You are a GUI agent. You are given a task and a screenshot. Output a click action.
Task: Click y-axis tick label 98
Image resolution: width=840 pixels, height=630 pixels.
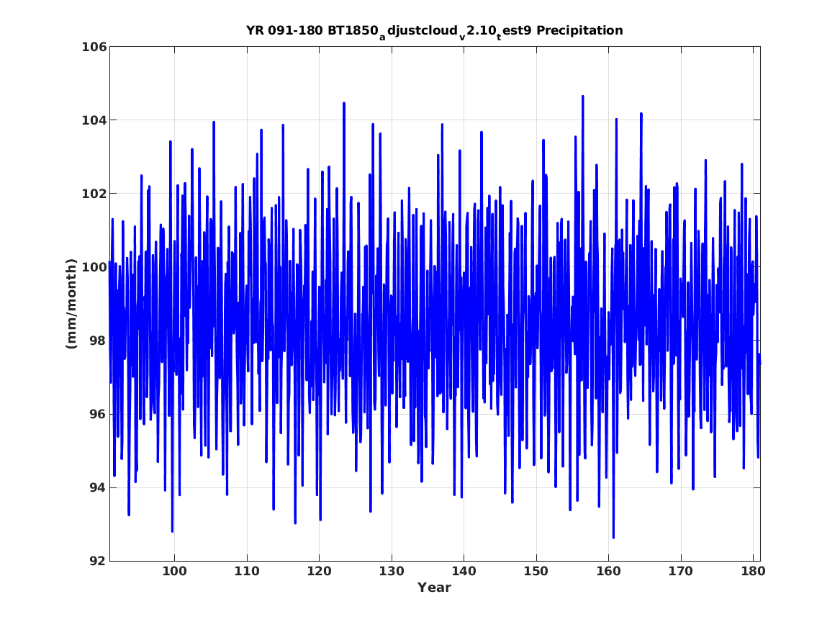pos(98,341)
